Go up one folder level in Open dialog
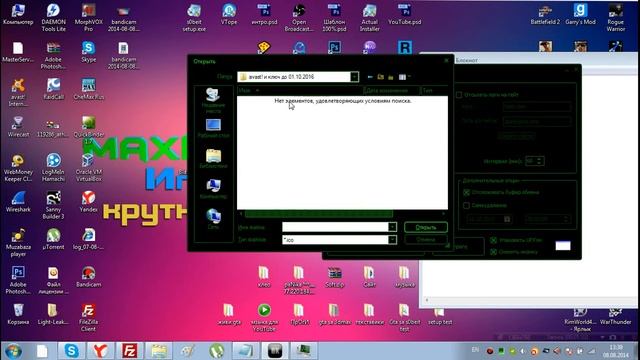Image resolution: width=640 pixels, height=360 pixels. [x=380, y=77]
